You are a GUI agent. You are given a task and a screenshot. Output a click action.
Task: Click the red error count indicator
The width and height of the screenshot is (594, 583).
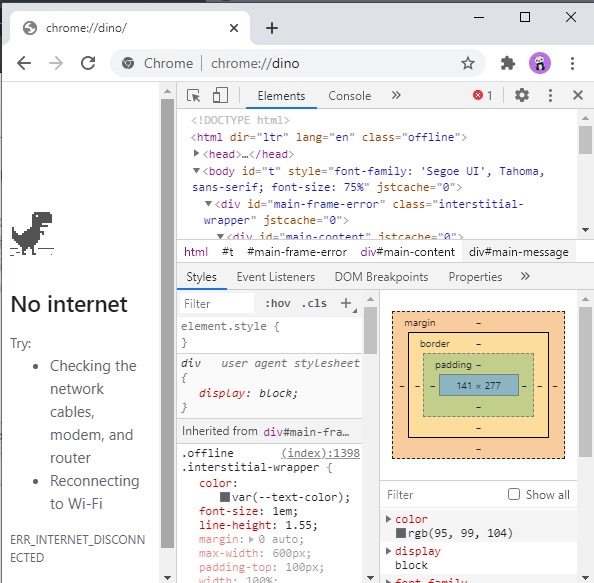(x=483, y=95)
